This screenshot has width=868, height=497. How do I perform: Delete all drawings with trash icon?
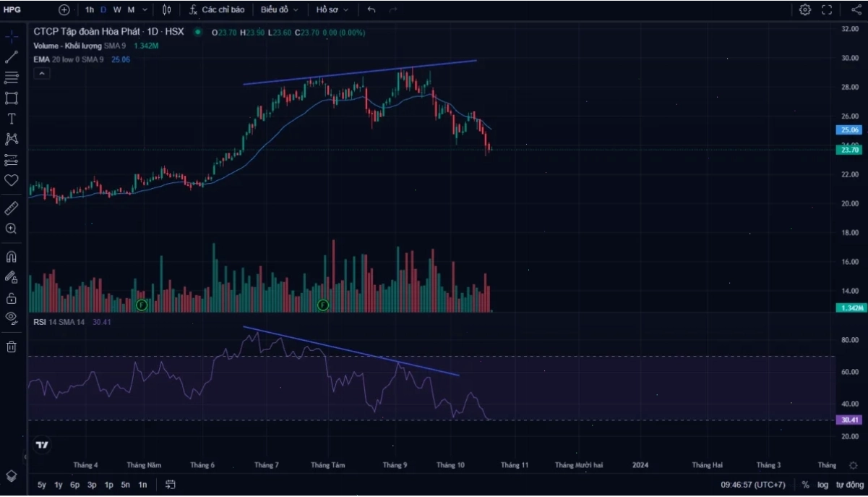pyautogui.click(x=12, y=347)
